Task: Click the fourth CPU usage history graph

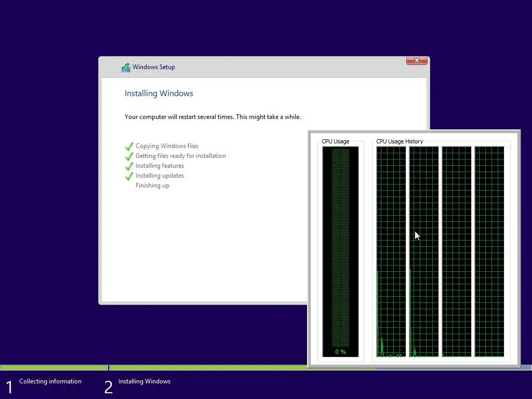Action: click(x=489, y=251)
